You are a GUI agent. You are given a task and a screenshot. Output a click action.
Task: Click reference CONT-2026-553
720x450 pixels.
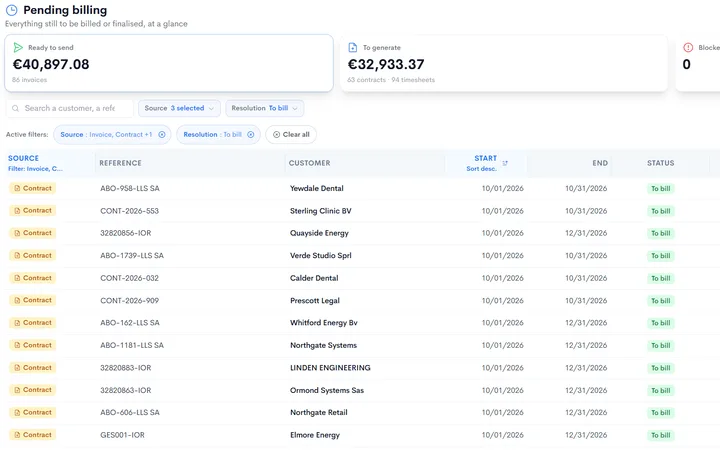pyautogui.click(x=129, y=211)
